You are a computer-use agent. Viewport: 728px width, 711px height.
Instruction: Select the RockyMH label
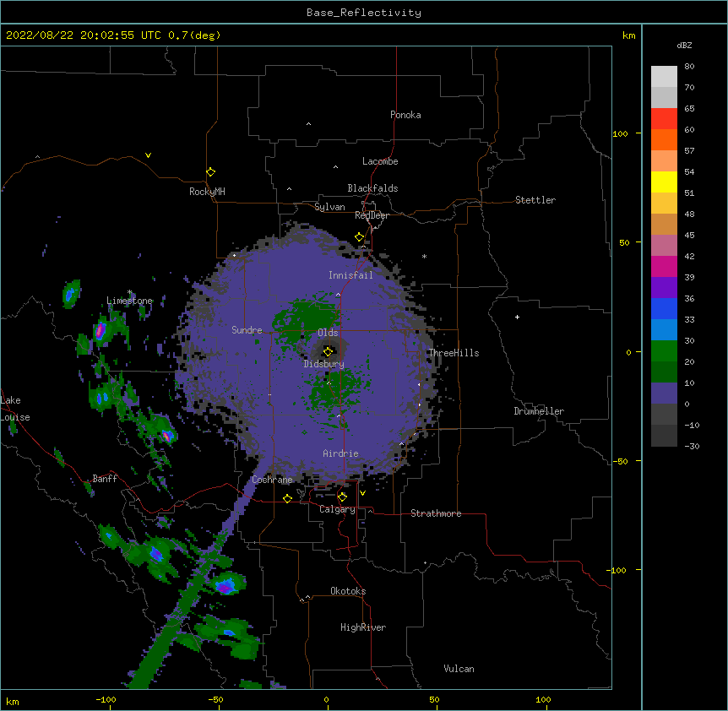coord(207,192)
